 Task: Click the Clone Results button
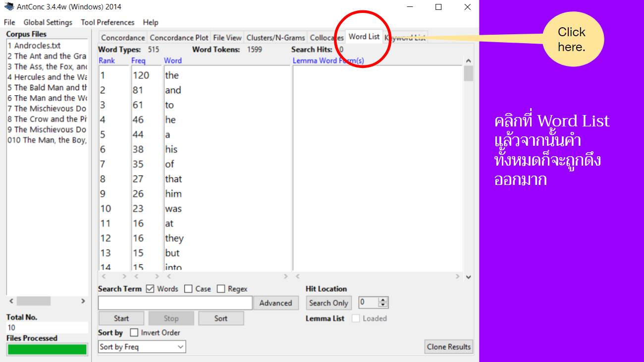coord(448,347)
